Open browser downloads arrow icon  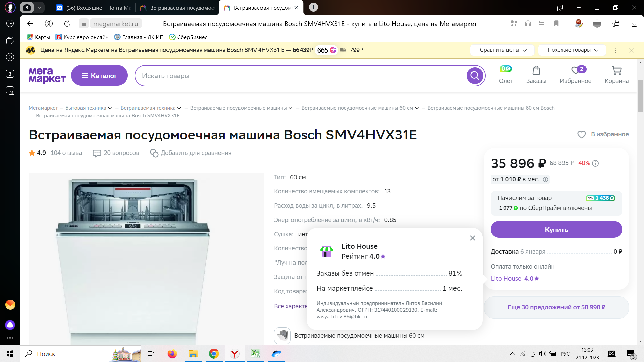point(634,23)
